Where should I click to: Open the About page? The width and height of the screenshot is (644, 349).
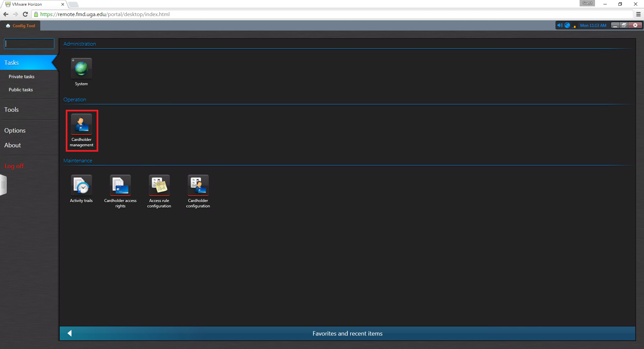tap(12, 145)
